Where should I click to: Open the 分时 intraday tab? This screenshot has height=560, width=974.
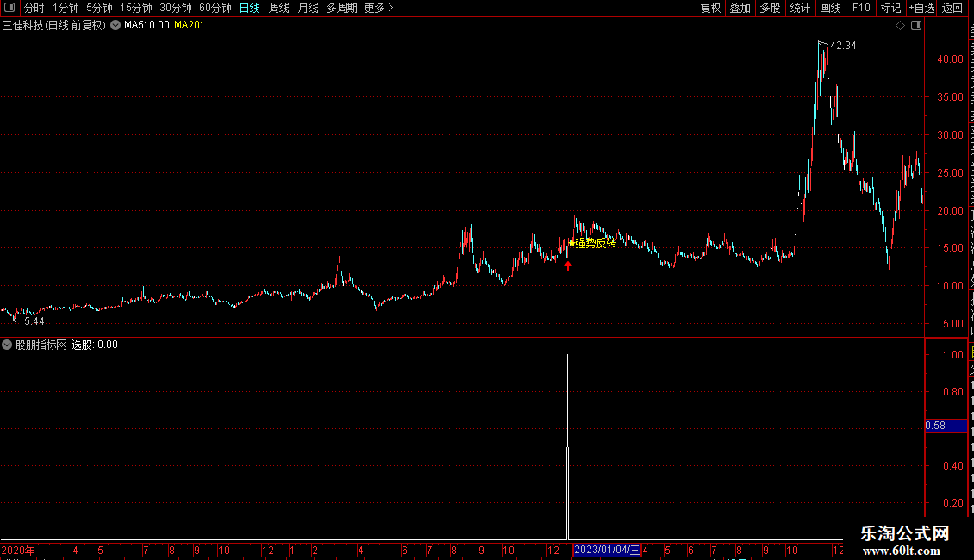point(34,8)
